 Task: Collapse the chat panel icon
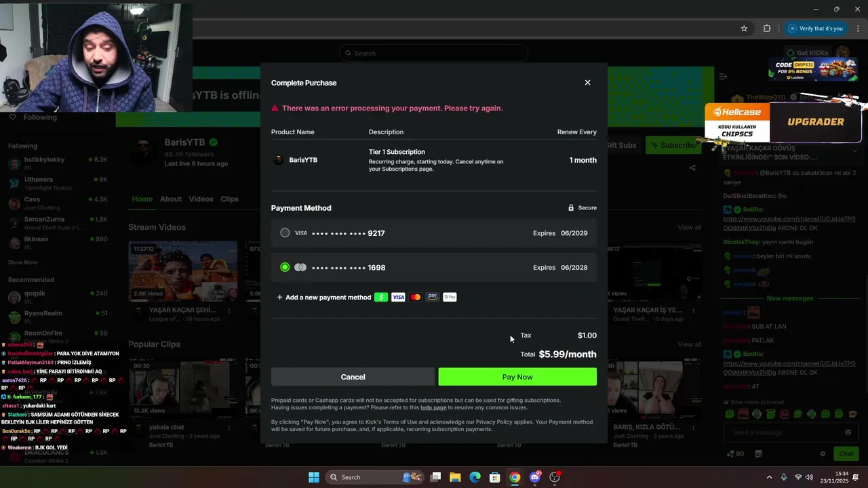point(723,77)
